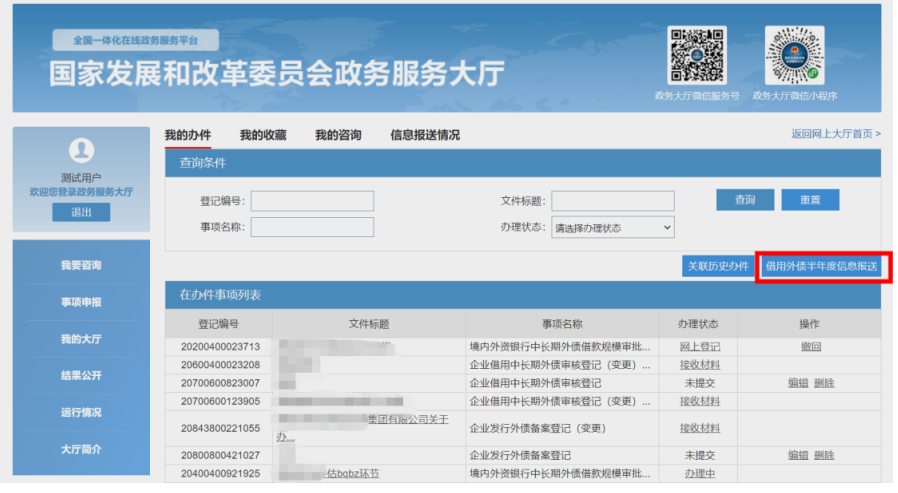Open 我要咨询 in the sidebar
The height and width of the screenshot is (493, 898).
[81, 265]
